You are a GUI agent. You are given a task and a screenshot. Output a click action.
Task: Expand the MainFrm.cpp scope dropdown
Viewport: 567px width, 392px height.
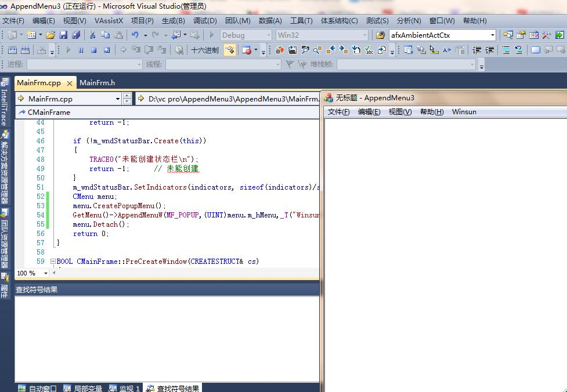point(117,99)
